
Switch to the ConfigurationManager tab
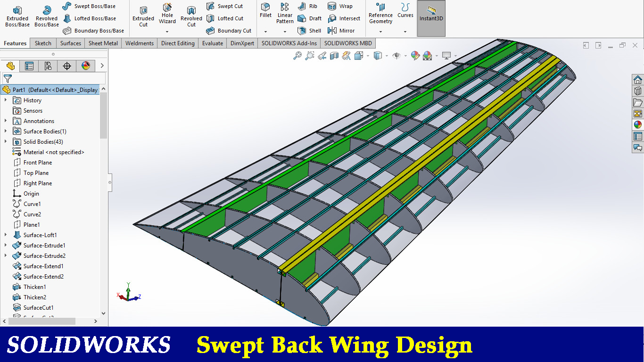[x=48, y=66]
